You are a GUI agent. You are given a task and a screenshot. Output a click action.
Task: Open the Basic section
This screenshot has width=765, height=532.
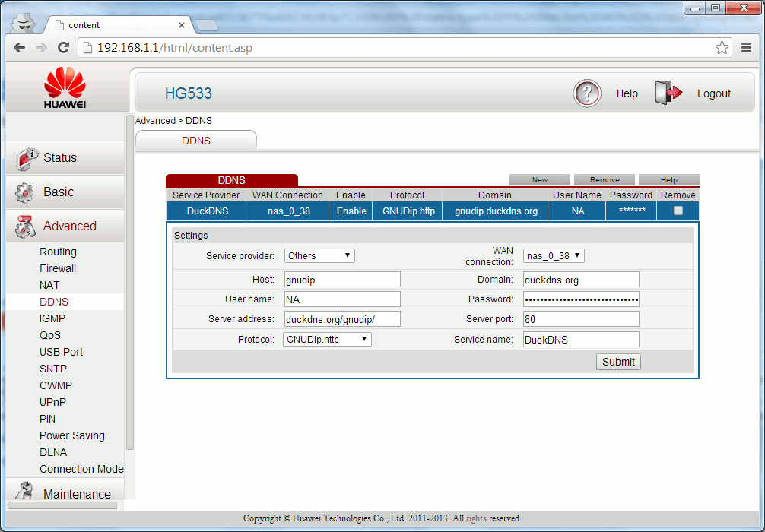[59, 192]
